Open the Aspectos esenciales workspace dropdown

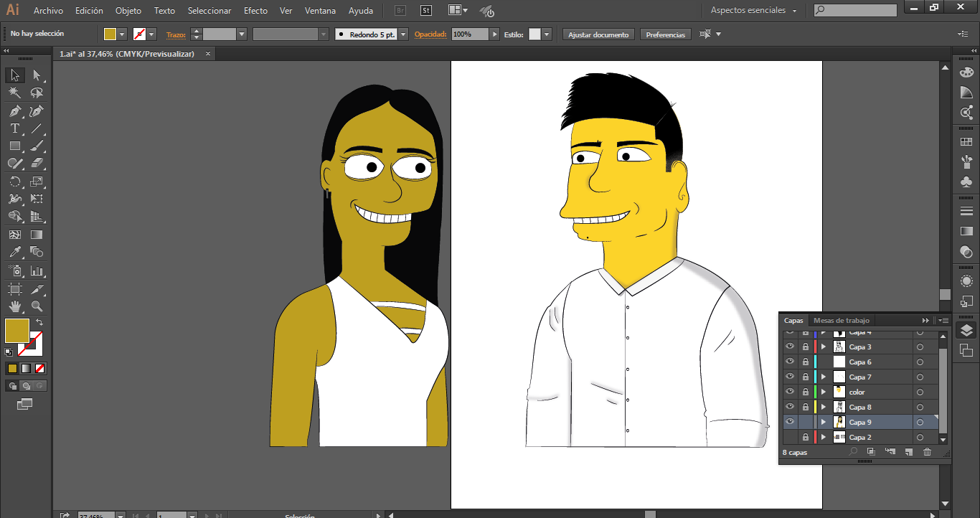753,11
